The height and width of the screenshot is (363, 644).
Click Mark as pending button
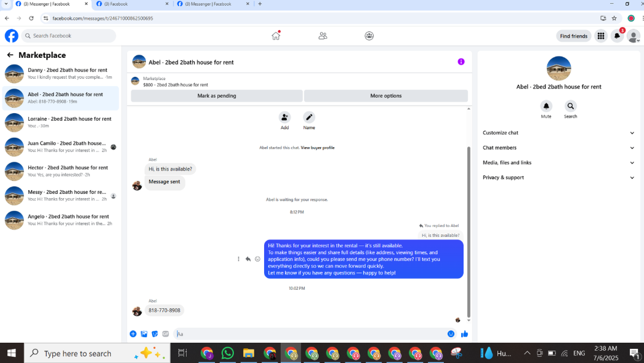pos(217,96)
